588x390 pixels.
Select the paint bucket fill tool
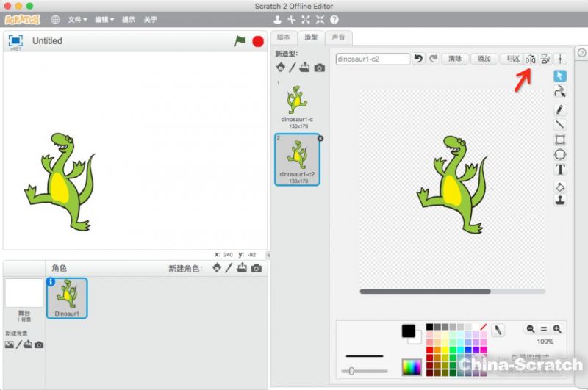tap(560, 187)
